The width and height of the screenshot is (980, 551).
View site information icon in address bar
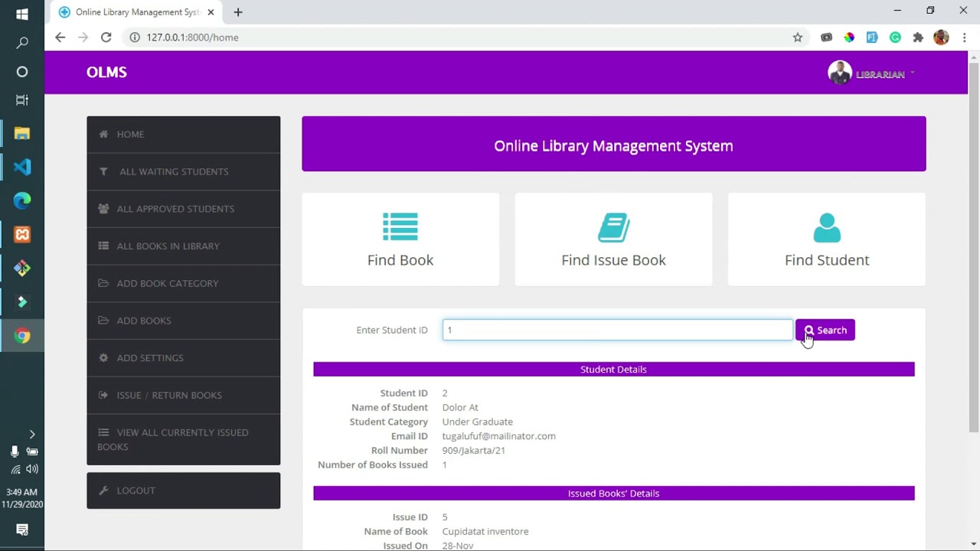tap(135, 37)
